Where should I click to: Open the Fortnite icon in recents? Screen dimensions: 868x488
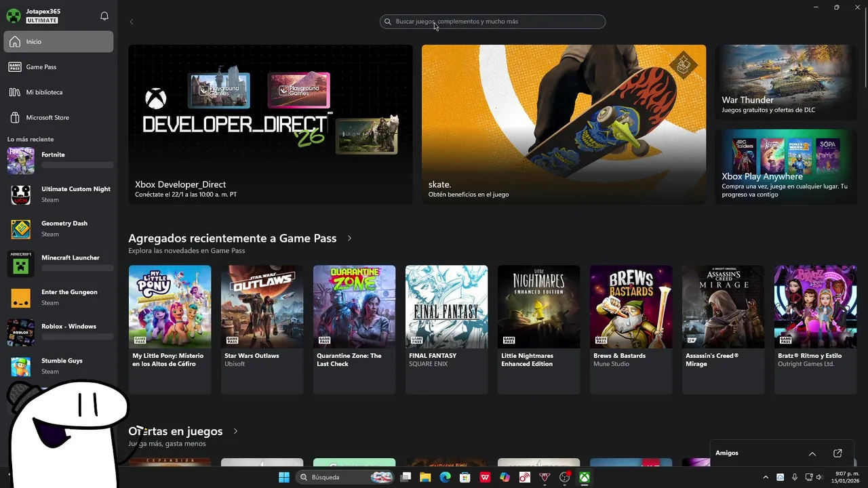20,160
